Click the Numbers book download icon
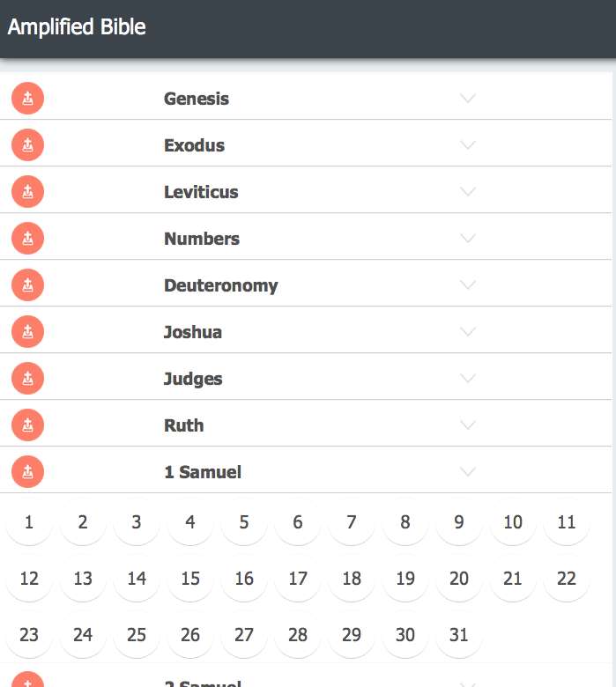 coord(27,239)
